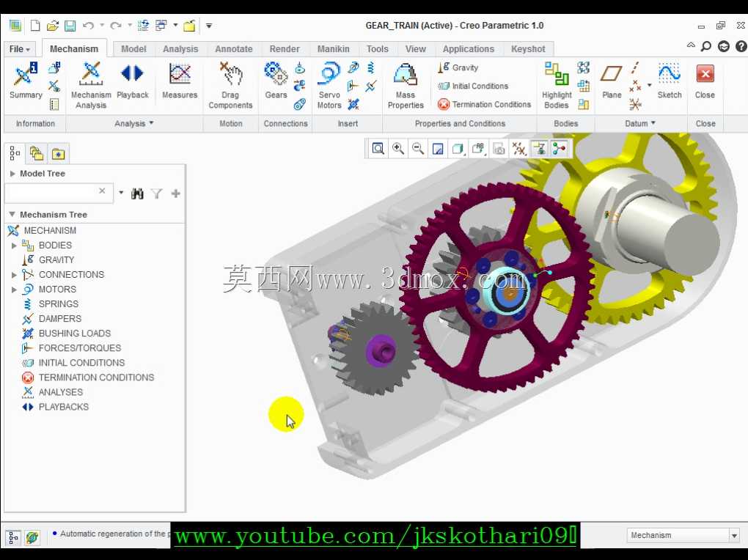The width and height of the screenshot is (748, 560).
Task: Open the tree filter funnel
Action: pos(156,194)
